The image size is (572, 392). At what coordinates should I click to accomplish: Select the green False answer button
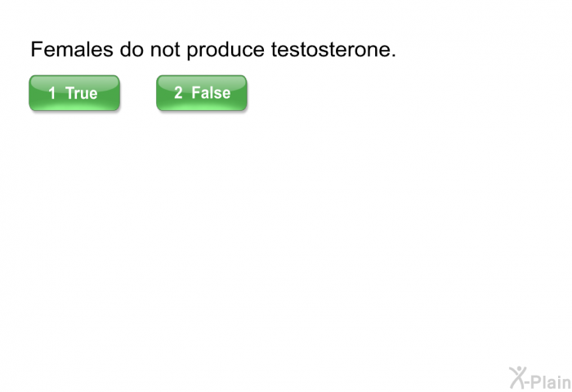coord(201,93)
